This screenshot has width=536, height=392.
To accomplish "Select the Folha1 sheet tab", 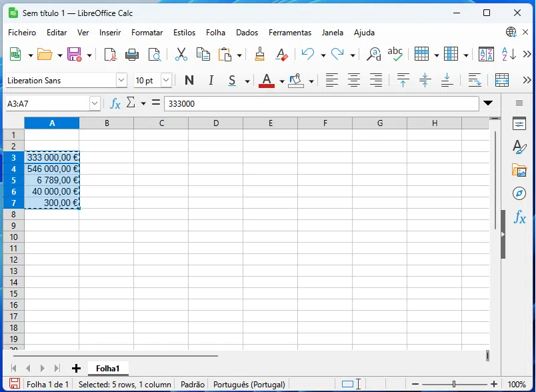I will click(107, 368).
